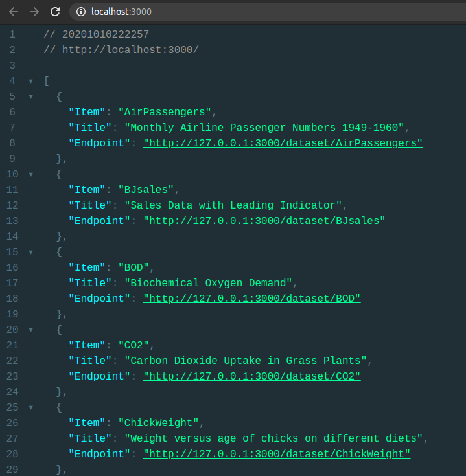Open the CO2 dataset endpoint link
Screen dimensions: 466x476
point(251,376)
